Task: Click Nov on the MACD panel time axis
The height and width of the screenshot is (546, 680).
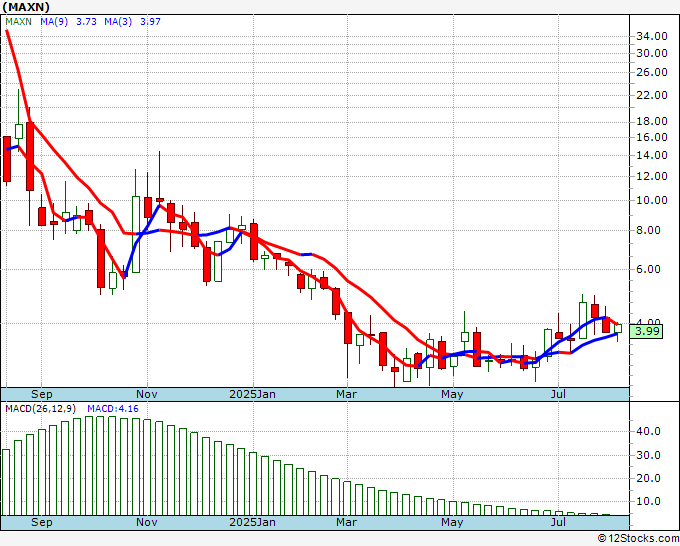Action: (147, 522)
